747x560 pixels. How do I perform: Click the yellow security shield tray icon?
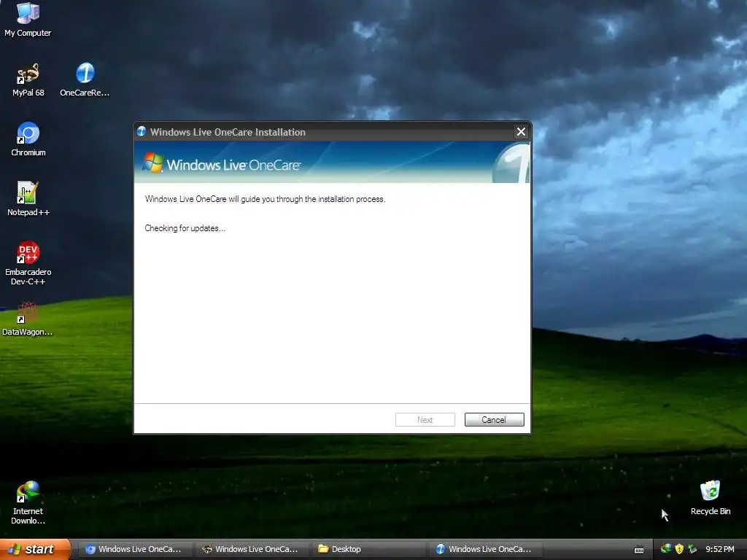point(679,549)
